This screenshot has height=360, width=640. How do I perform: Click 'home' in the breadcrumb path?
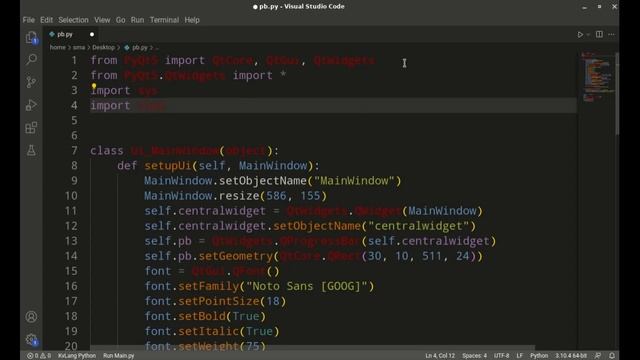coord(58,47)
